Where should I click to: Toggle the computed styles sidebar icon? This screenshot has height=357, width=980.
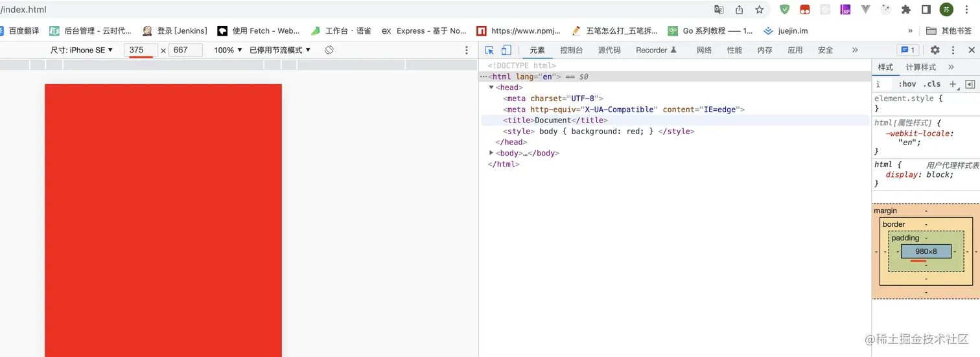click(970, 84)
